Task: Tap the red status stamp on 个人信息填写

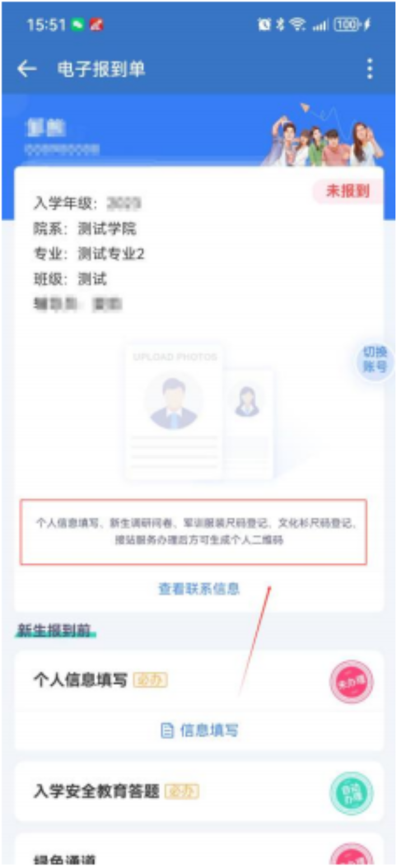Action: (351, 683)
